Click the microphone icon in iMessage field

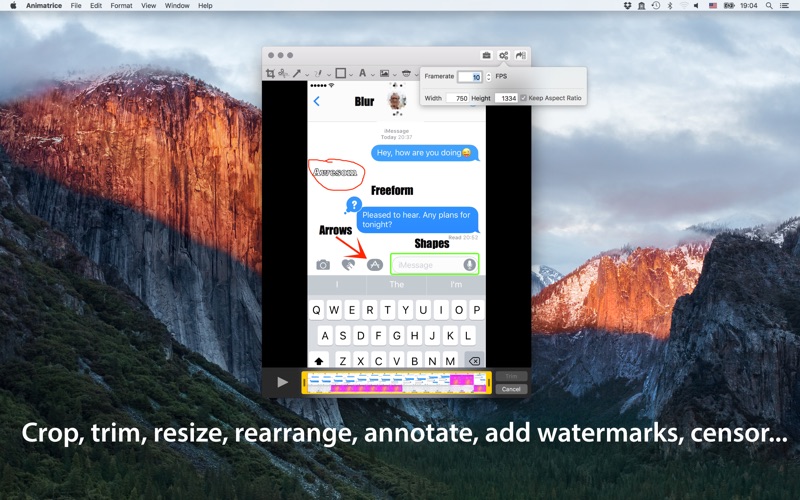pyautogui.click(x=469, y=264)
